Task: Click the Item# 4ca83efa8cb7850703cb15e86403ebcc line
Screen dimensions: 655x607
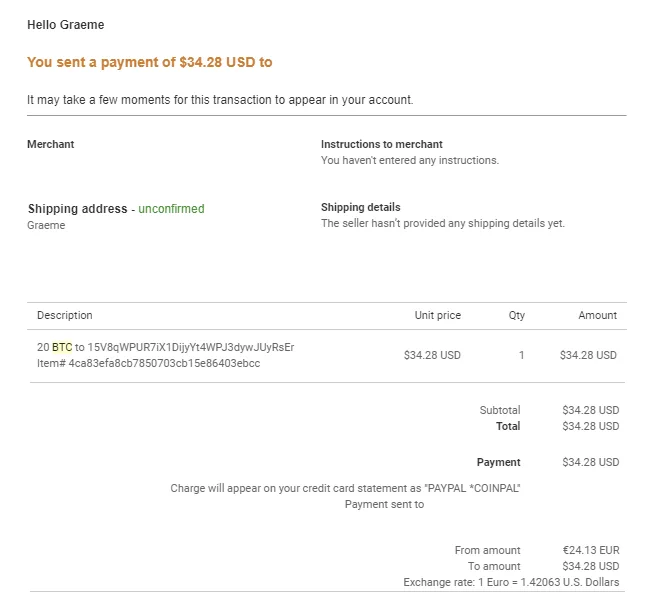Action: (148, 363)
